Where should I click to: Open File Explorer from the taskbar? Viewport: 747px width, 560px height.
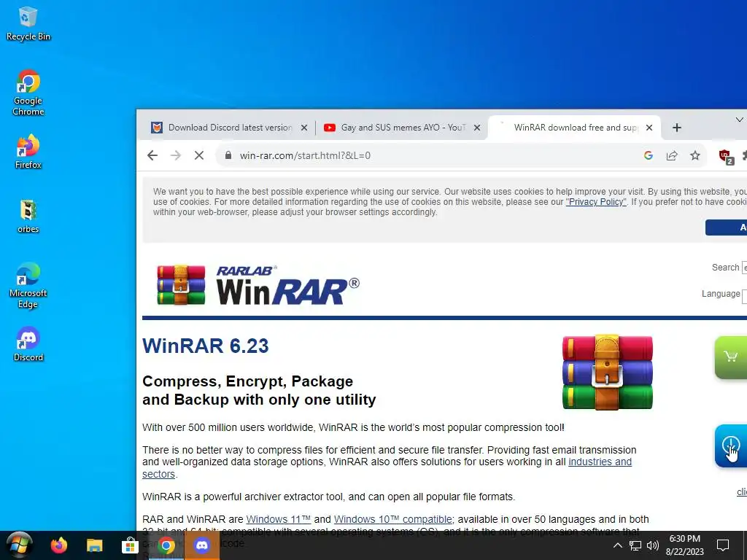(x=94, y=545)
